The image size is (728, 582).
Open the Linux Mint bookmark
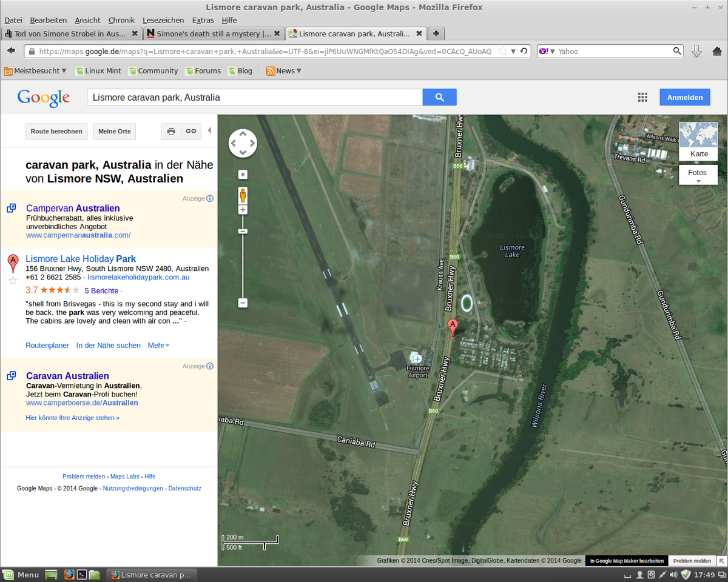coord(98,71)
